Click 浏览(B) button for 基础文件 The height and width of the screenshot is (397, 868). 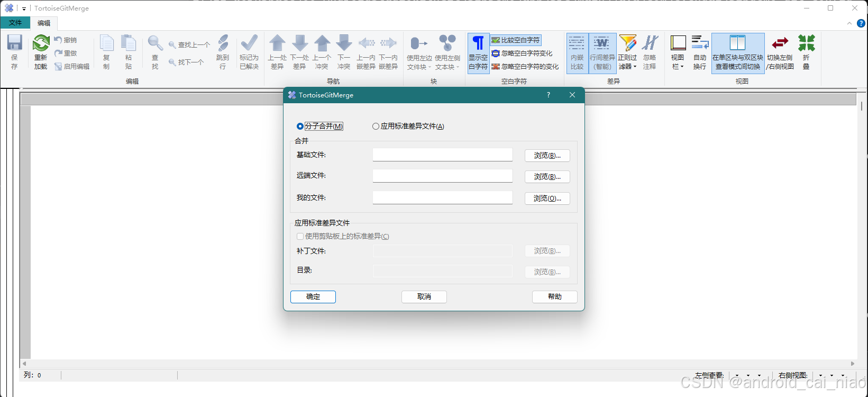(547, 156)
